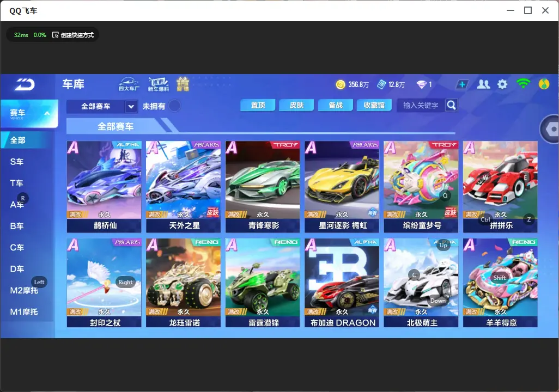Click the yellow-green avatar icon
559x392 pixels.
(x=544, y=84)
